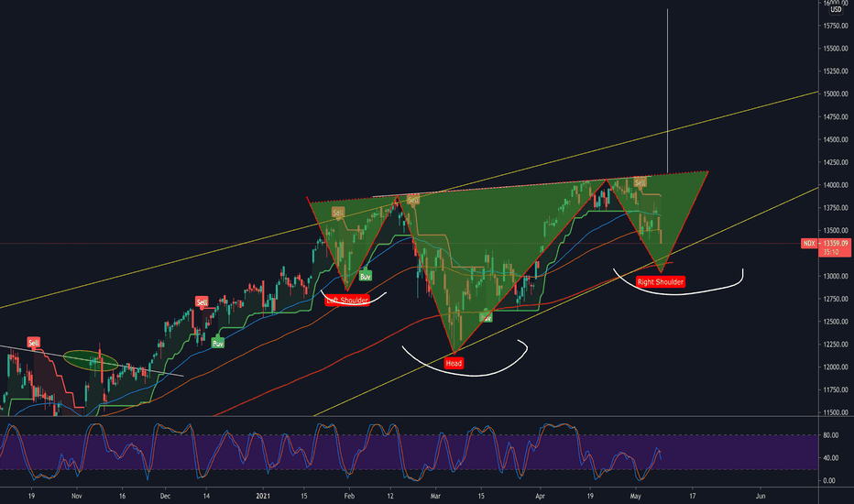Click the 12500.00 price axis label
The image size is (854, 504).
[836, 322]
